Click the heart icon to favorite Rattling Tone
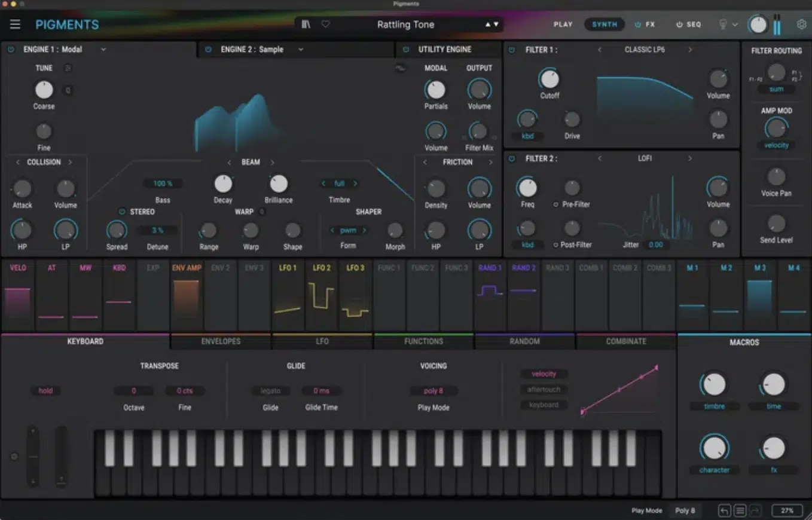 coord(325,24)
